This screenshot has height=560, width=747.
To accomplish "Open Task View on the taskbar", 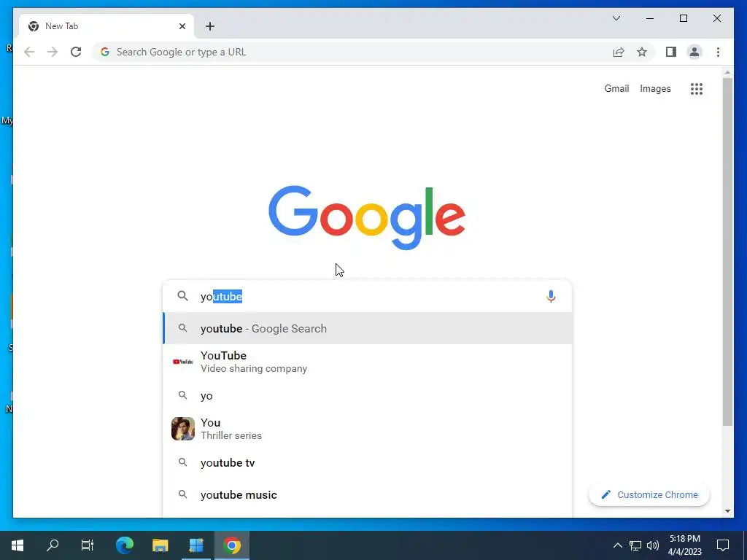I will [x=88, y=545].
